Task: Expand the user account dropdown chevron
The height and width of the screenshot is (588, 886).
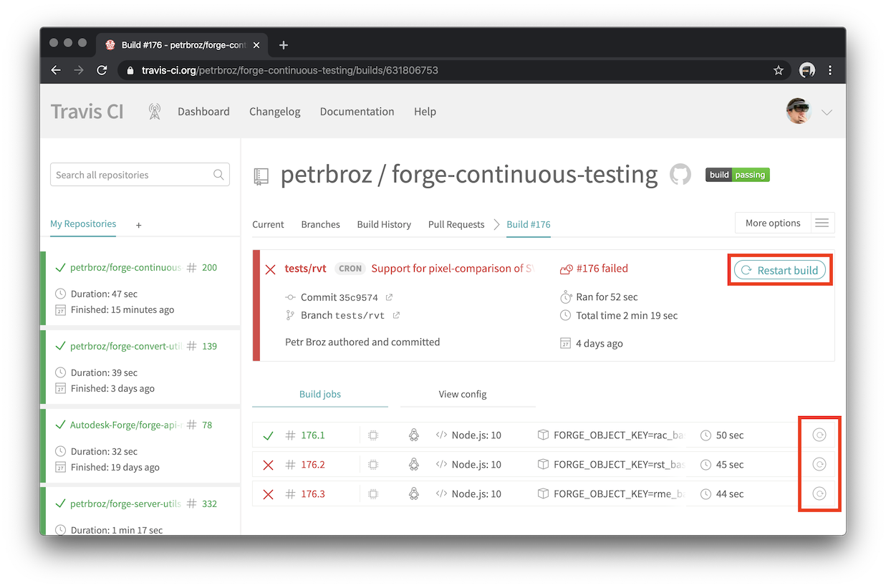Action: [x=827, y=112]
